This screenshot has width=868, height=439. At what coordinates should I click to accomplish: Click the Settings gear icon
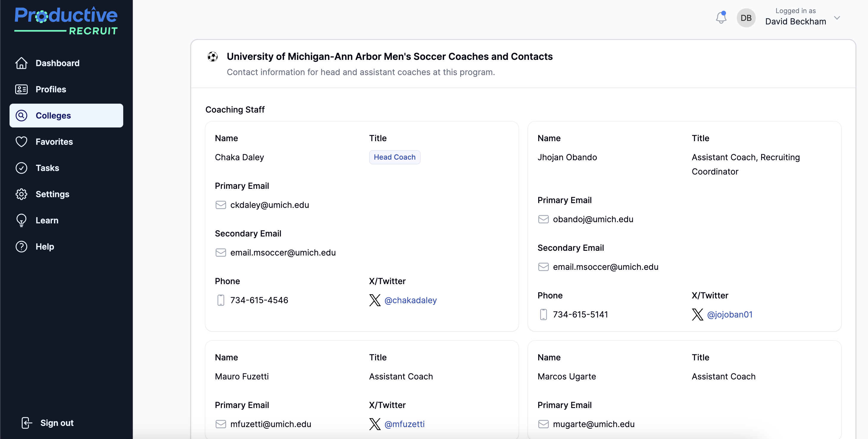tap(21, 194)
